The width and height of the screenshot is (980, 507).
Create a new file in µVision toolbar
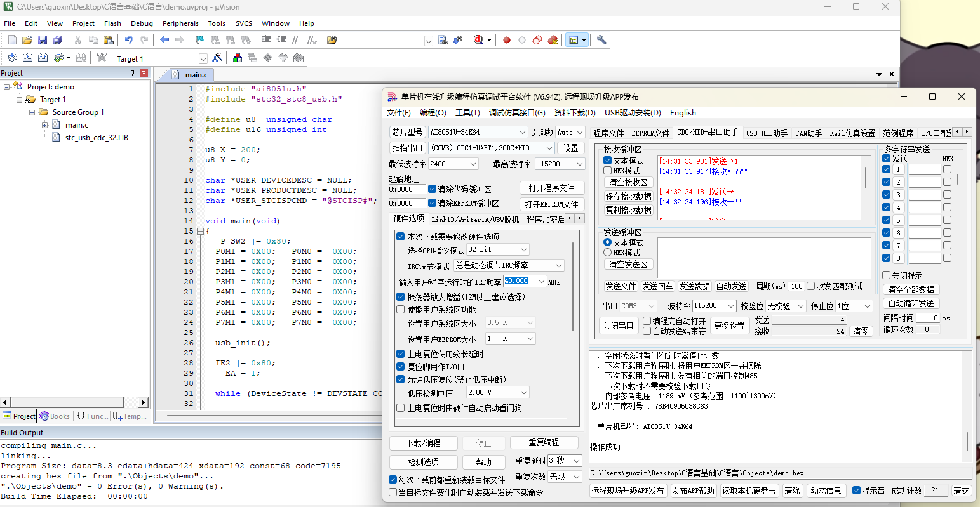(12, 40)
